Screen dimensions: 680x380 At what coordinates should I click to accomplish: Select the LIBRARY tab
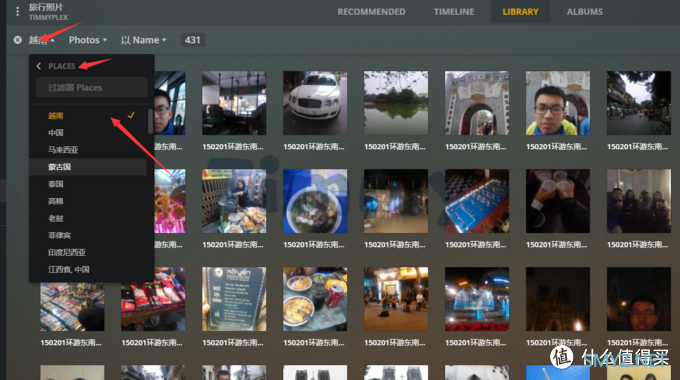(x=520, y=12)
